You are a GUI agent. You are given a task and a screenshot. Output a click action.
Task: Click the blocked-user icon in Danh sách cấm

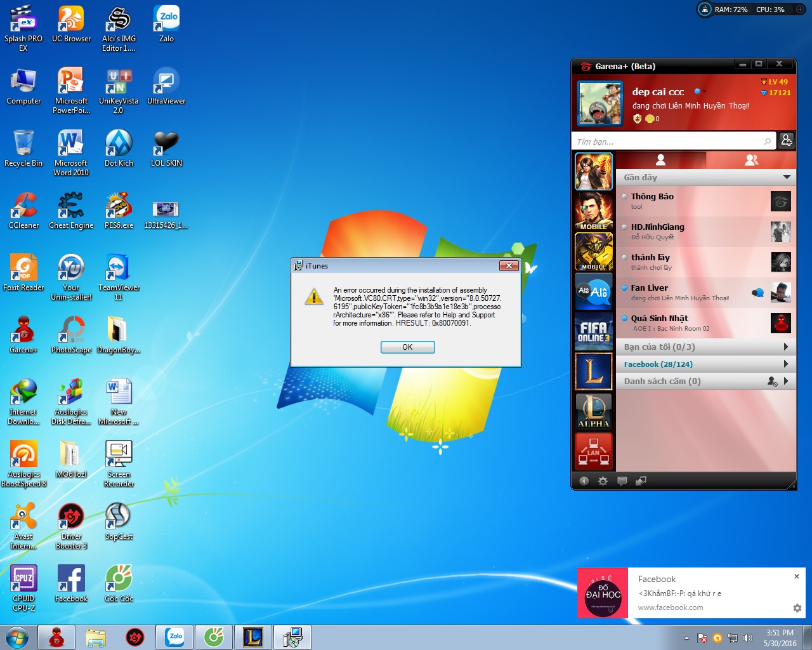(772, 381)
